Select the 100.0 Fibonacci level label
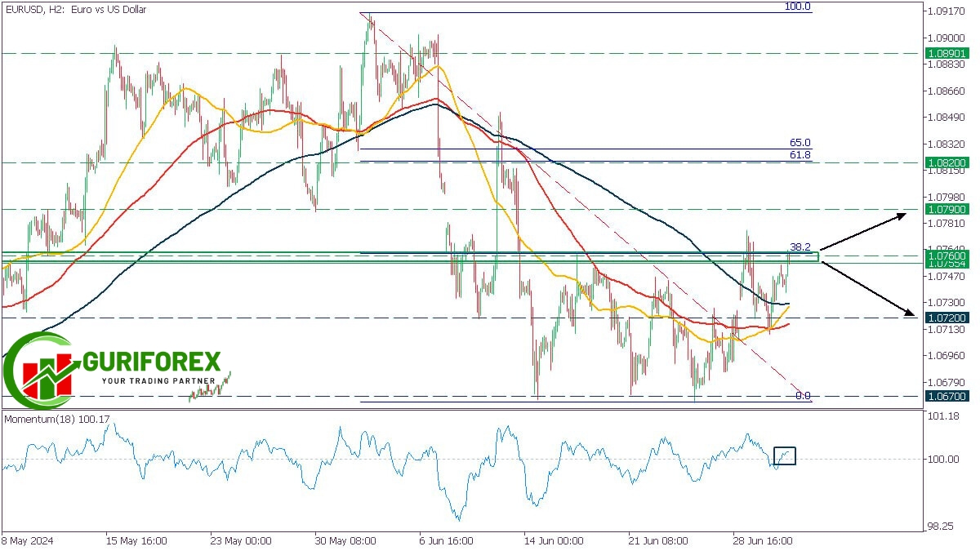Image resolution: width=980 pixels, height=551 pixels. (x=798, y=7)
